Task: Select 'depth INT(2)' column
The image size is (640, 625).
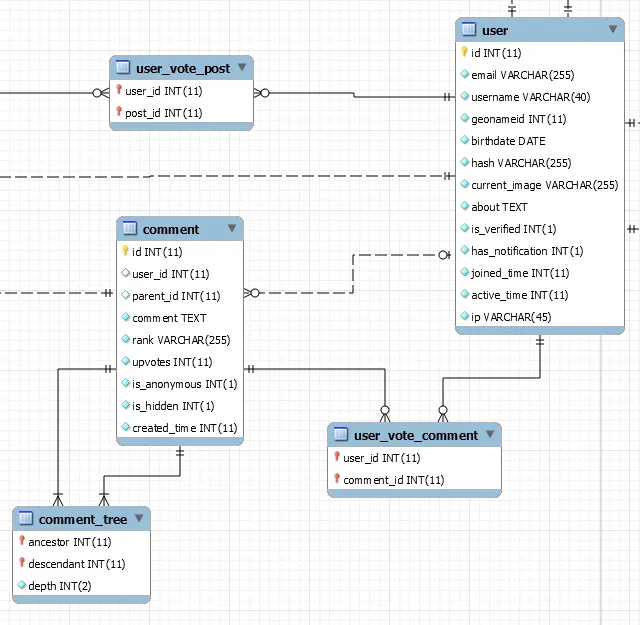Action: point(60,586)
